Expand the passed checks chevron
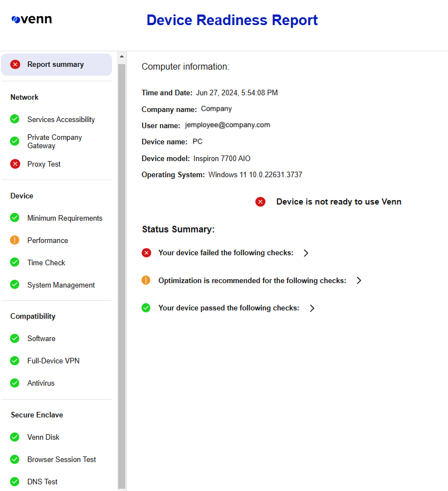Viewport: 448px width, 491px height. 312,308
